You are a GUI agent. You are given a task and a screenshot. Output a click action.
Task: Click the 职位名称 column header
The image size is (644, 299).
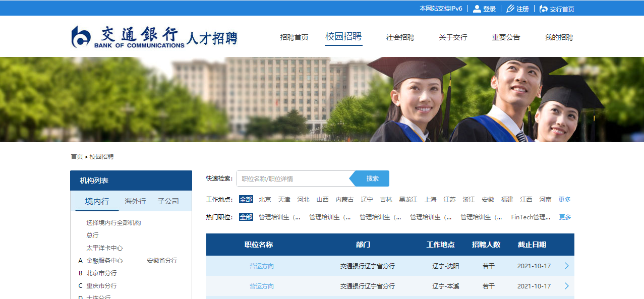pos(259,245)
